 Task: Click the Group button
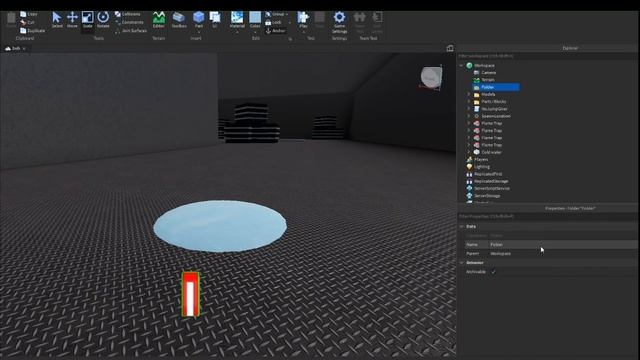point(276,14)
